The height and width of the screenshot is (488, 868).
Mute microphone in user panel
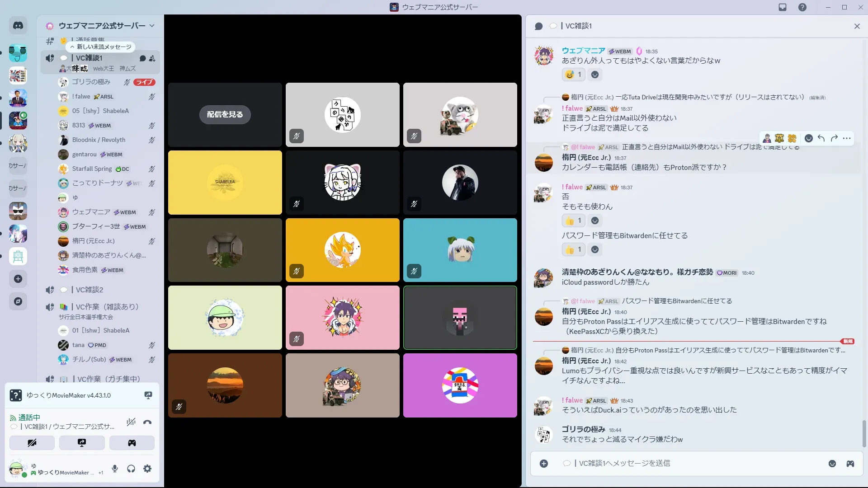click(x=115, y=469)
